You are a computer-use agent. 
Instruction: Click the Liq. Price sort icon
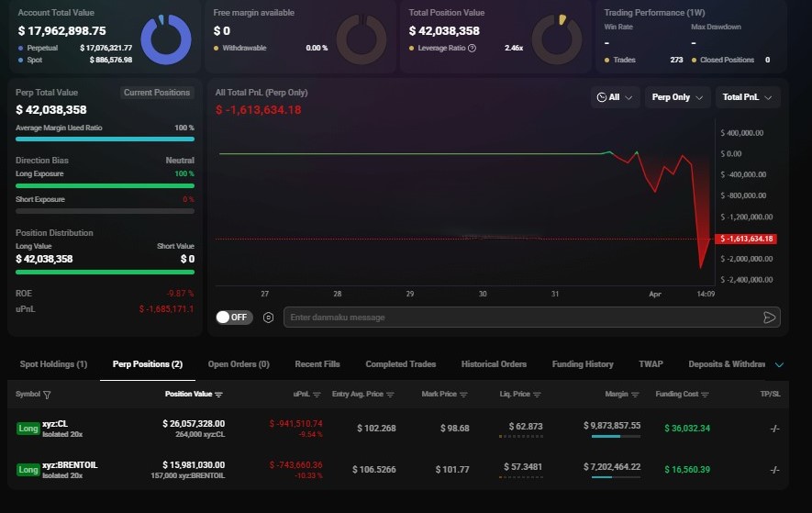tap(537, 395)
